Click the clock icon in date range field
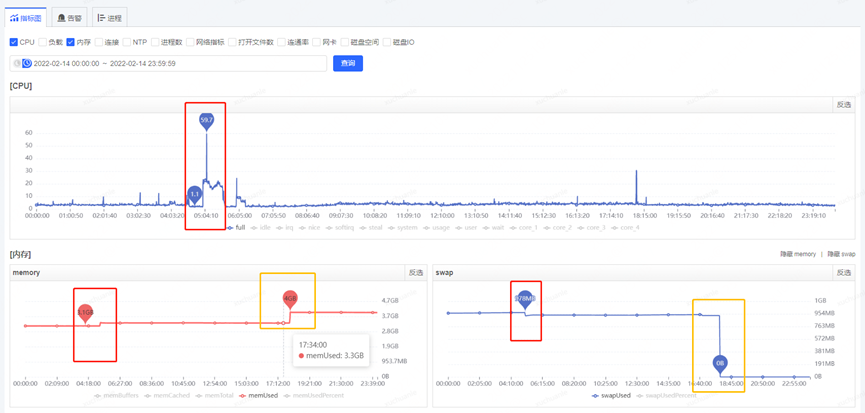 [x=27, y=63]
